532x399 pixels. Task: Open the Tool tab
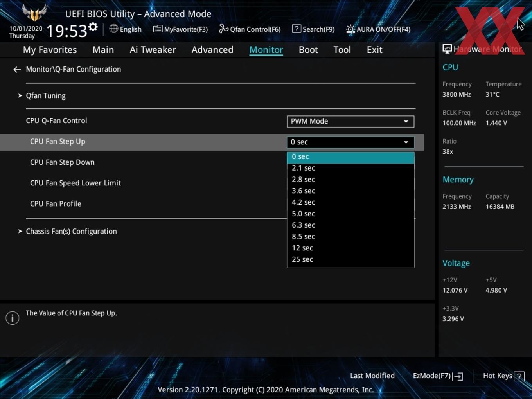[x=342, y=50]
